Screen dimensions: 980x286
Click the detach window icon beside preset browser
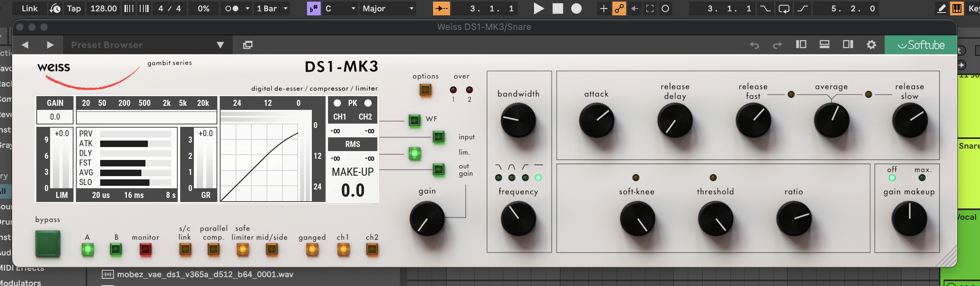tap(248, 45)
